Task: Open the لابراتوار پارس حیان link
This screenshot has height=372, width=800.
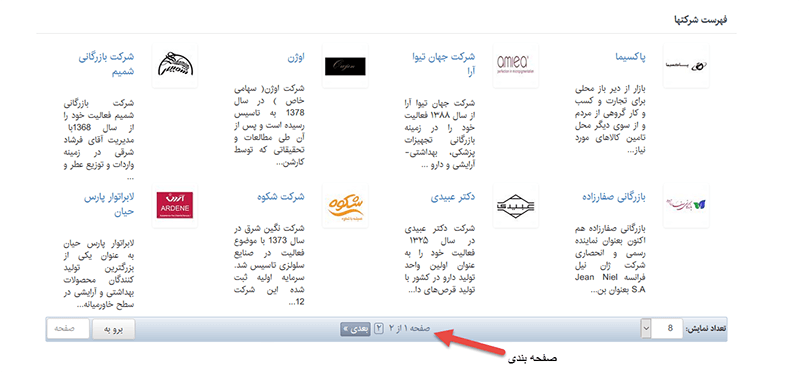Action: [109, 204]
